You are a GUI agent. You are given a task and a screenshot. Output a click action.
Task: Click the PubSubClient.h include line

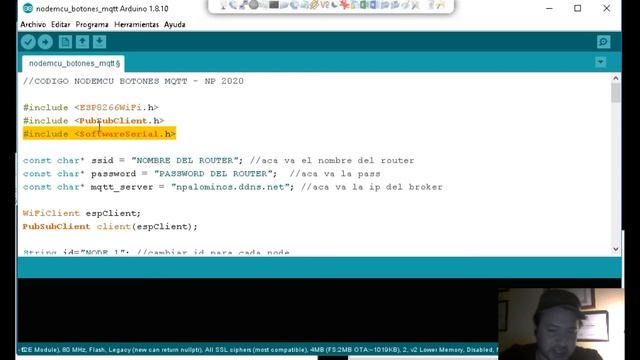click(x=93, y=121)
